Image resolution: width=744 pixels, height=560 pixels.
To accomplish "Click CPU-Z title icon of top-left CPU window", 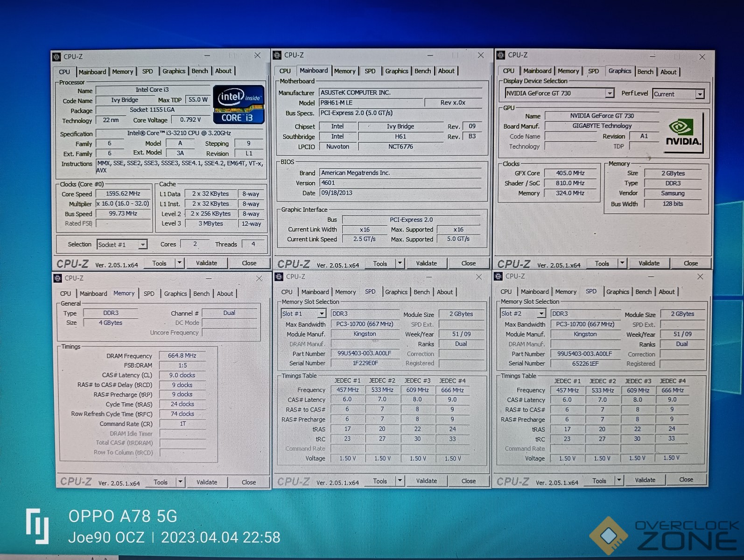I will [57, 57].
